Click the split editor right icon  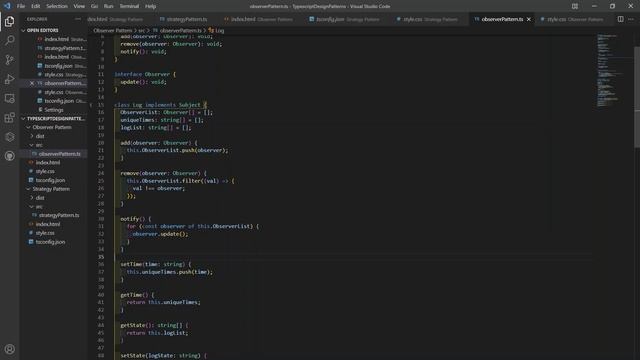coord(620,19)
